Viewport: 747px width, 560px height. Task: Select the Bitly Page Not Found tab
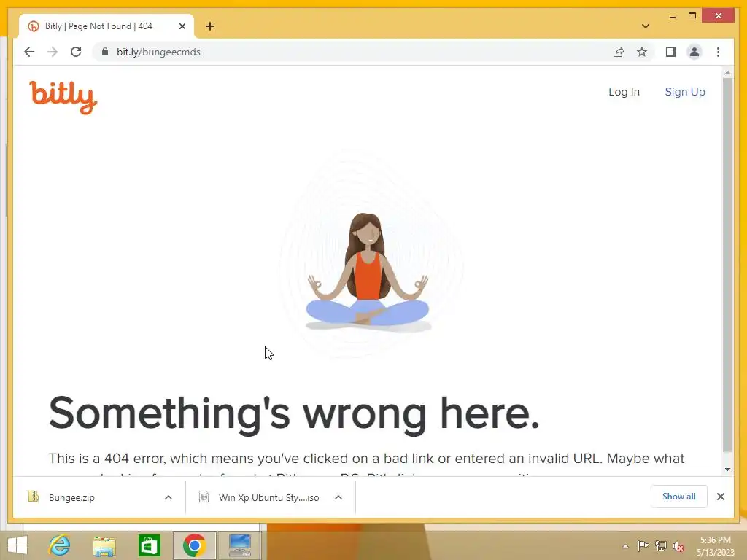(107, 26)
